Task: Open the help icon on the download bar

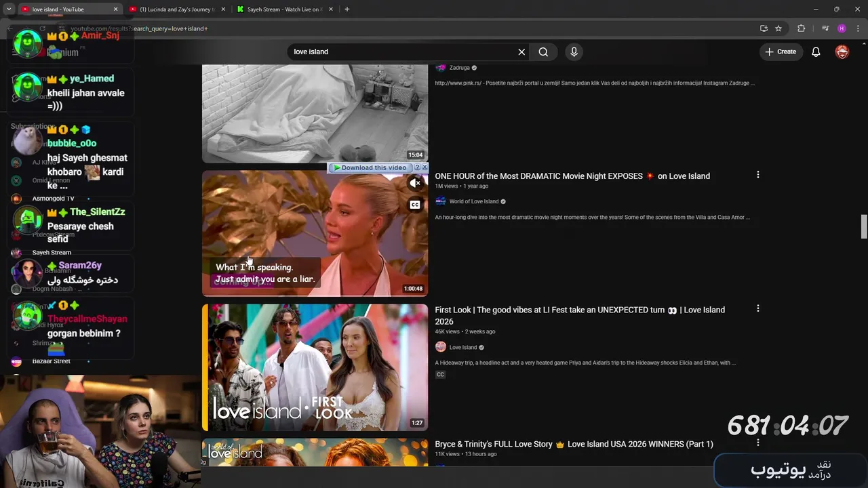Action: (x=417, y=167)
